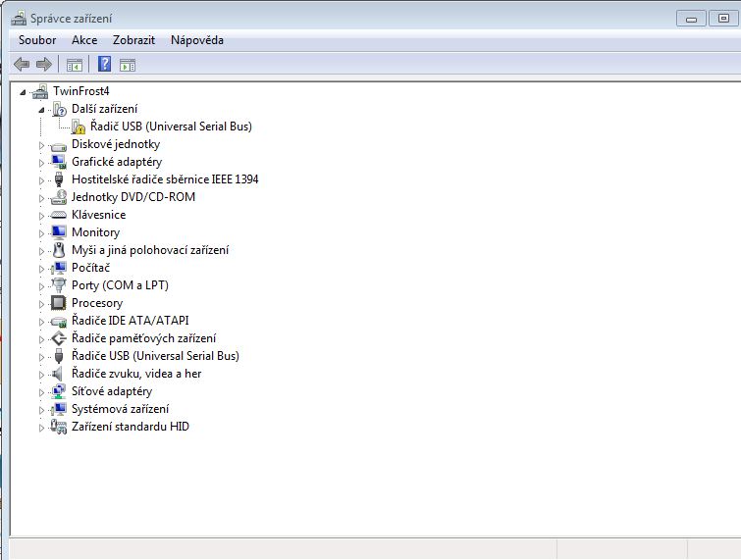Expand the Jednotky DVD/CD-ROM branch

41,198
